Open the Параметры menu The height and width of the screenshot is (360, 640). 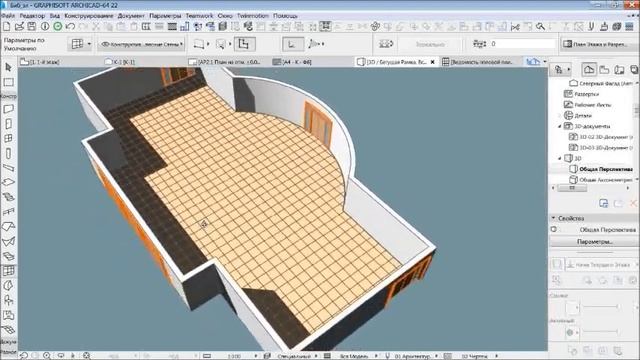coord(165,16)
